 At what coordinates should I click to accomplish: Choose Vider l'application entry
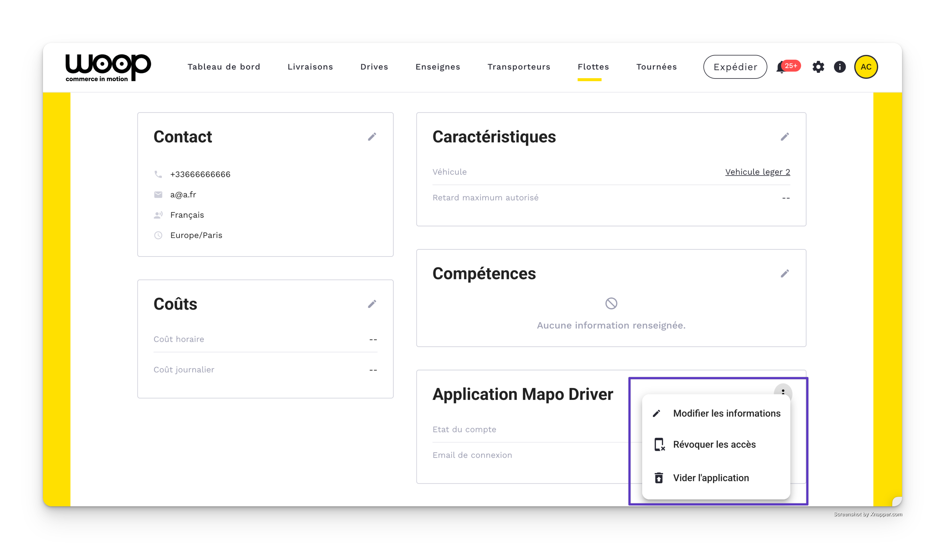point(716,478)
